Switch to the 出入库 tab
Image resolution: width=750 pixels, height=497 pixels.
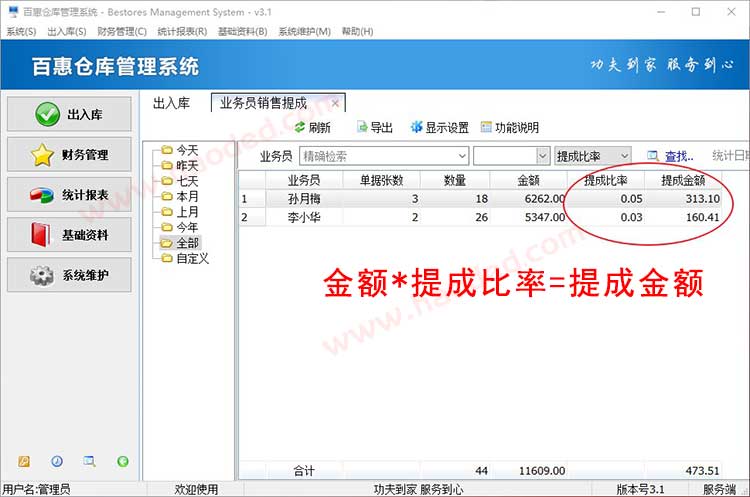[171, 103]
